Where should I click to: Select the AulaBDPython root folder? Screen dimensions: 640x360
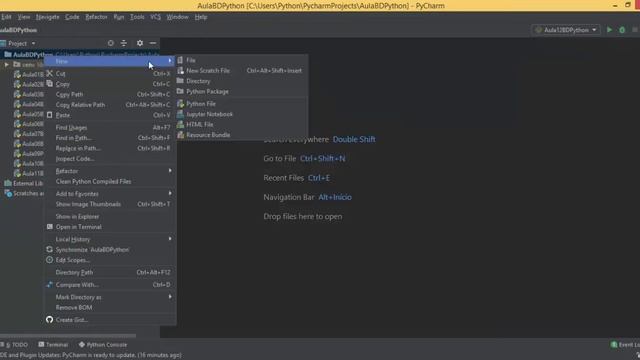29,55
